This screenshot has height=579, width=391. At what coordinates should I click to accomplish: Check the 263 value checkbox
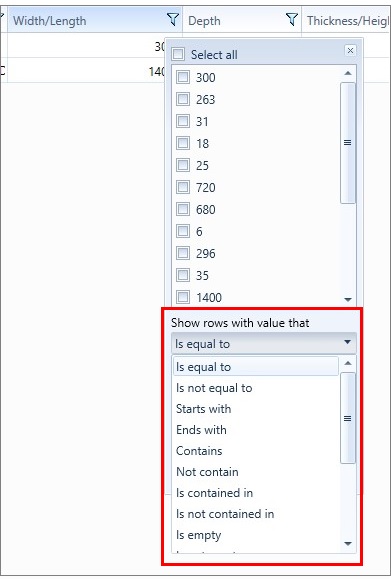183,99
